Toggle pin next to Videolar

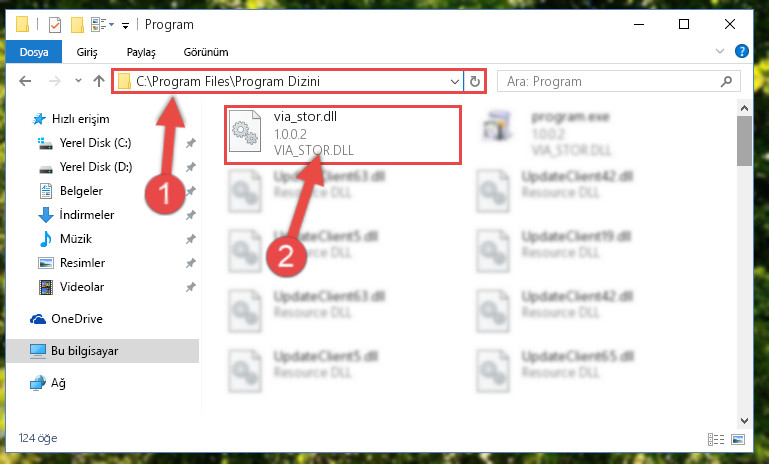(191, 287)
